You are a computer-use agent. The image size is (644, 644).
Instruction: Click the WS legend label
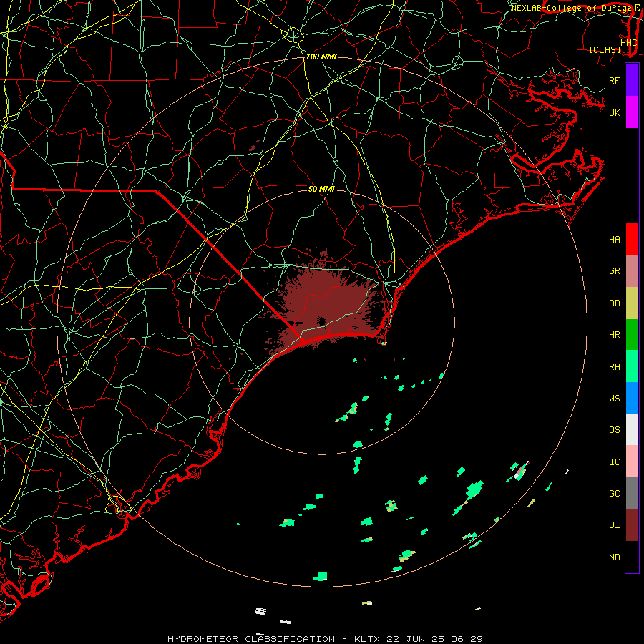coord(614,398)
